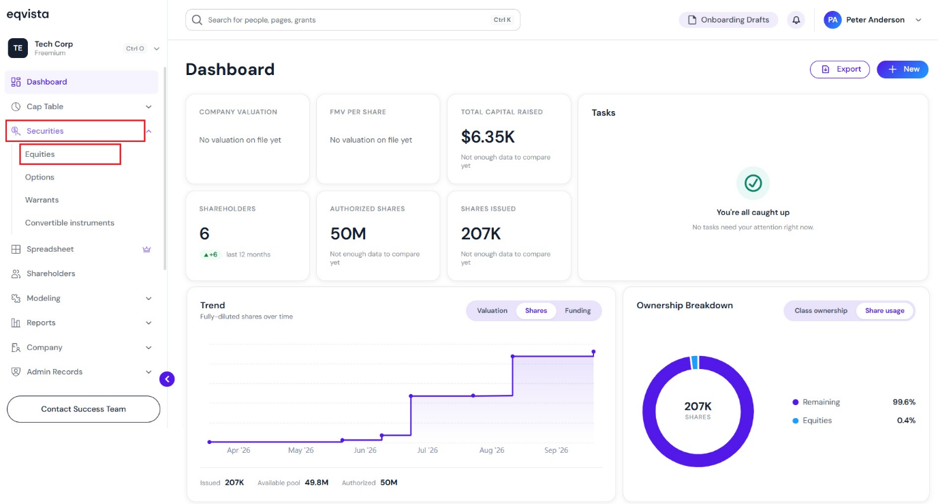Focus the search people, pages, grants field
This screenshot has height=504, width=938.
[x=352, y=20]
